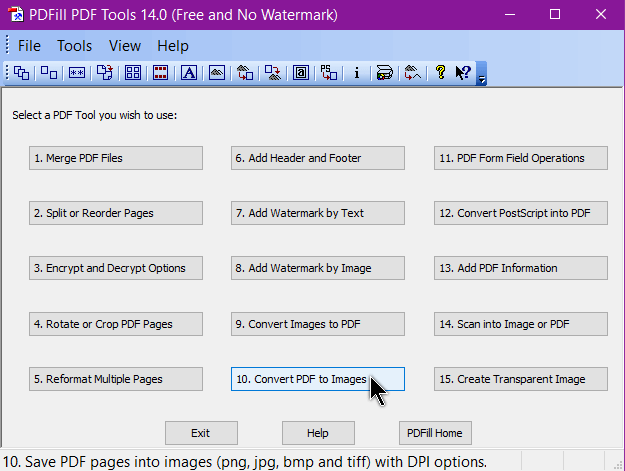The height and width of the screenshot is (471, 625).
Task: Click the PostScript to PDF toolbar icon
Action: 329,73
